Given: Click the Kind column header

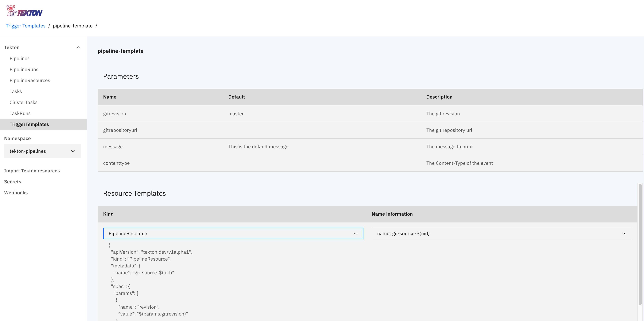Looking at the screenshot, I should [108, 214].
